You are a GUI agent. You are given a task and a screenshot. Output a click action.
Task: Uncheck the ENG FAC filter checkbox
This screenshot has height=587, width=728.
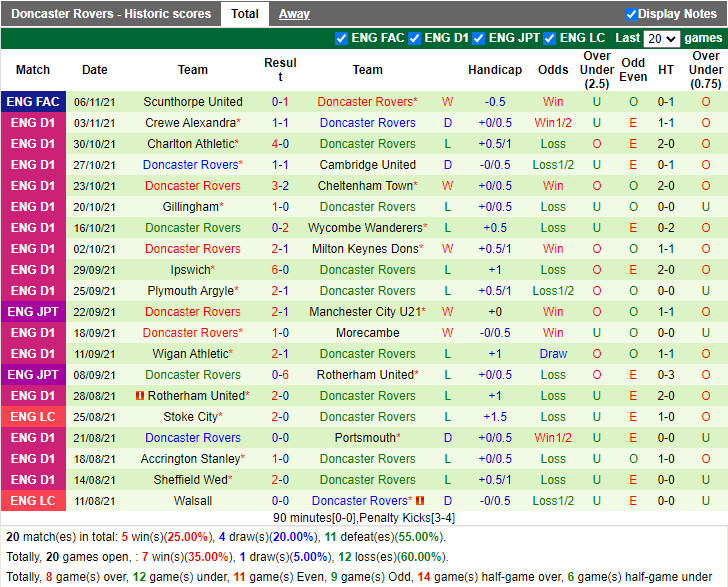341,39
